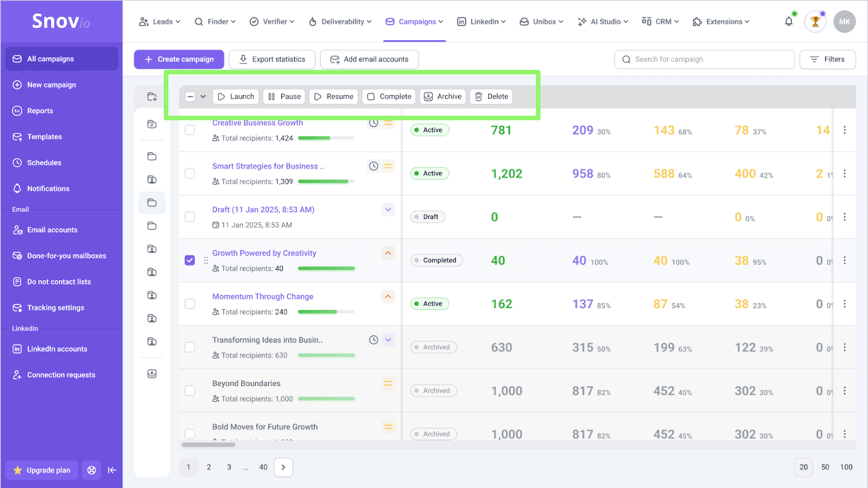This screenshot has height=488, width=868.
Task: Open the Leads dropdown menu
Action: pyautogui.click(x=160, y=22)
